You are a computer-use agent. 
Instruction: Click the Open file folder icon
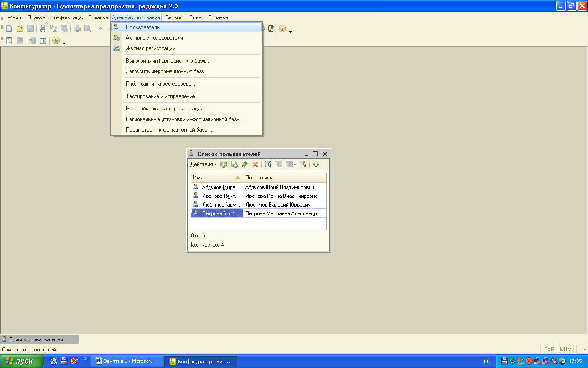click(20, 29)
